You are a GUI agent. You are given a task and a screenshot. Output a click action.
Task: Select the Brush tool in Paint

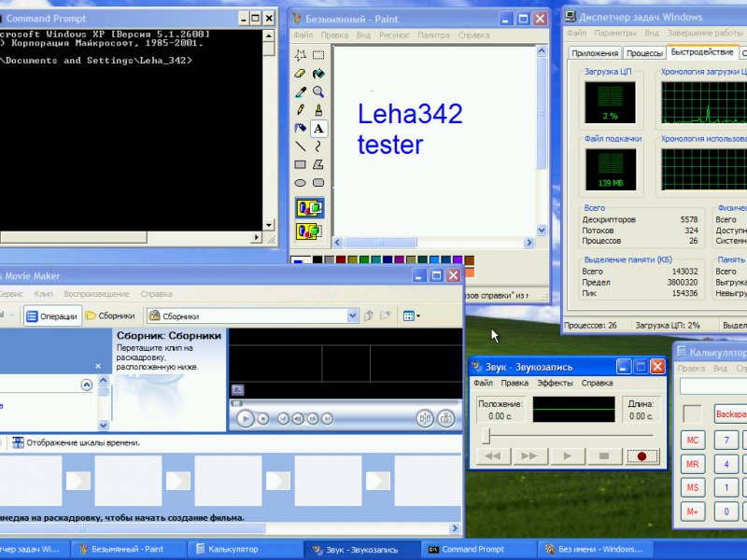[x=318, y=110]
